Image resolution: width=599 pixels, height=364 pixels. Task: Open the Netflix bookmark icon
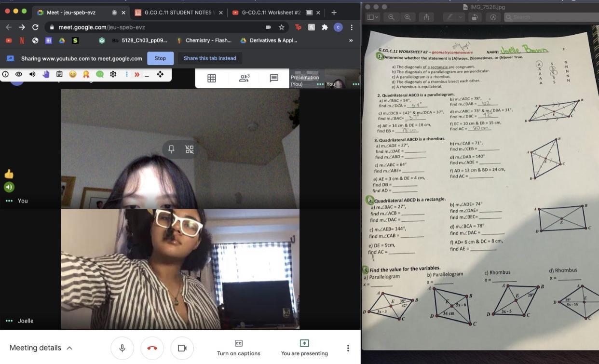tap(22, 40)
